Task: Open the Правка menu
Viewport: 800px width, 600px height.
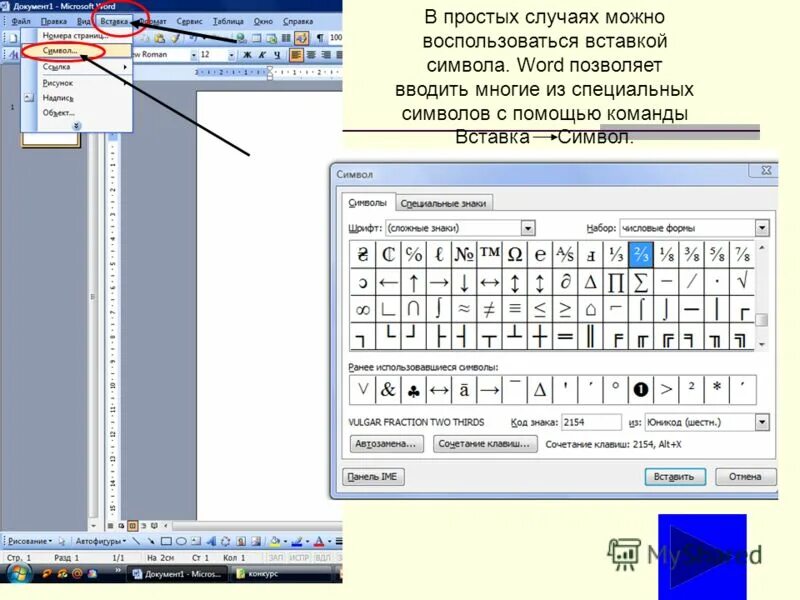Action: pyautogui.click(x=54, y=21)
